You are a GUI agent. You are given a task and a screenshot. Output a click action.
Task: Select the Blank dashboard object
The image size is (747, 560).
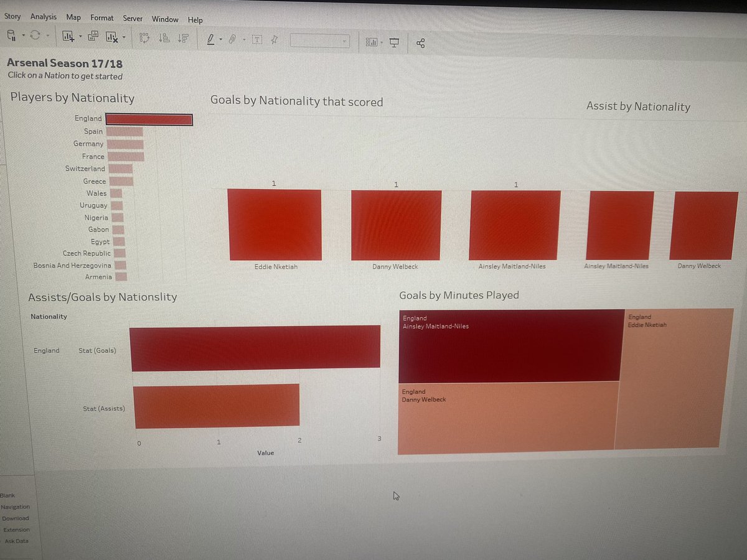[x=7, y=495]
